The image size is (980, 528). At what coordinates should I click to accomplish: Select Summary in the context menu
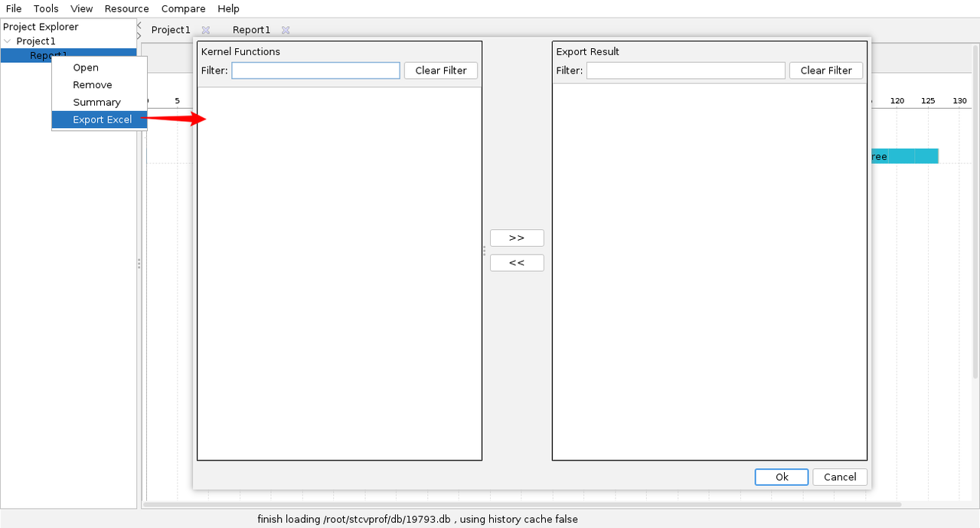(x=96, y=102)
